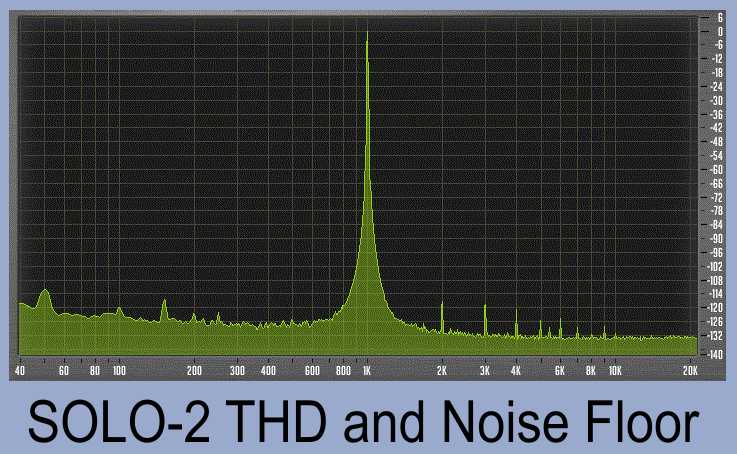Click the tip of the 1 kHz fundamental peak
Image resolution: width=737 pixels, height=454 pixels.
[367, 32]
